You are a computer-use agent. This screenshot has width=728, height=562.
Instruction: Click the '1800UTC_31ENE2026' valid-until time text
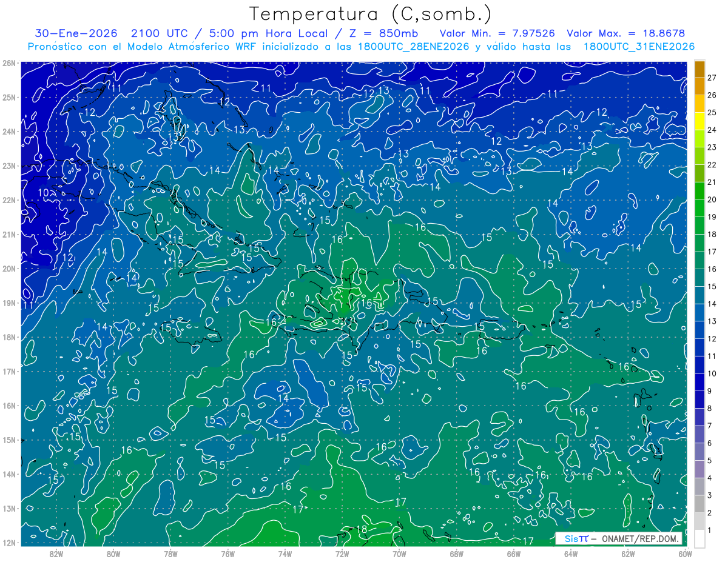(639, 47)
